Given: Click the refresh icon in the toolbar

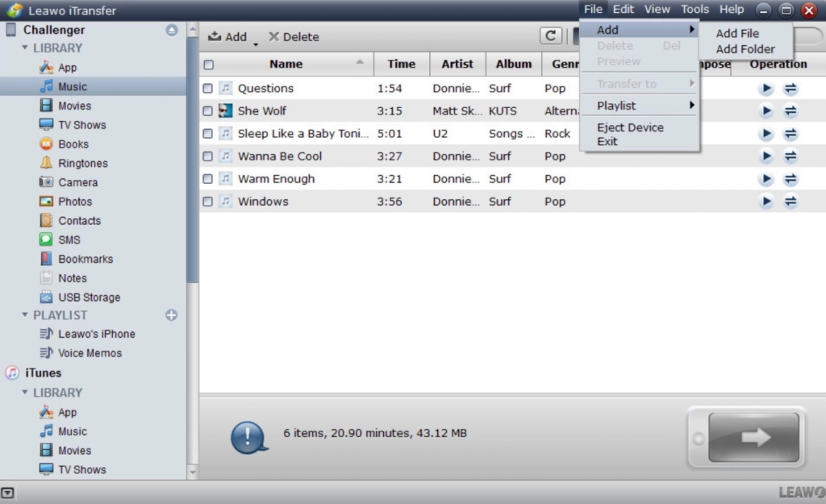Looking at the screenshot, I should (x=551, y=36).
